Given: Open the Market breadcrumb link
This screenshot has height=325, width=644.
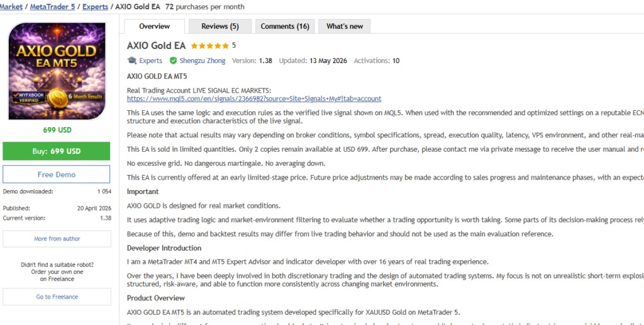Looking at the screenshot, I should 11,6.
